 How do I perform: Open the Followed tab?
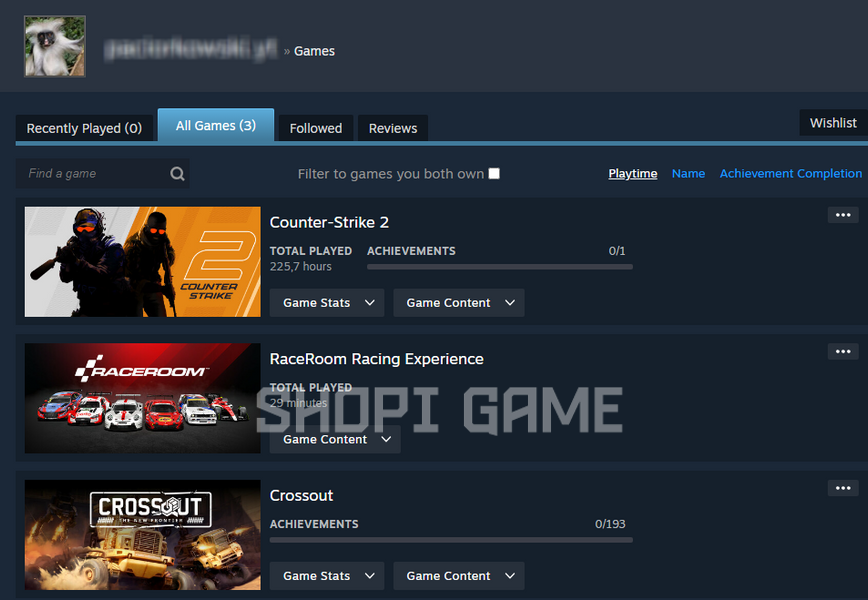[x=316, y=128]
